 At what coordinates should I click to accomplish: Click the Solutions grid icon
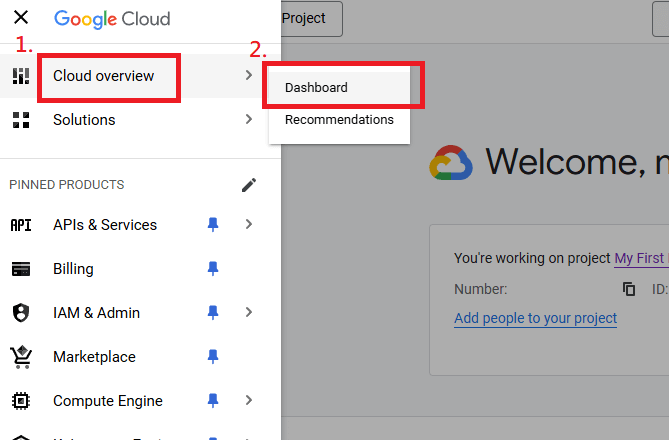21,120
